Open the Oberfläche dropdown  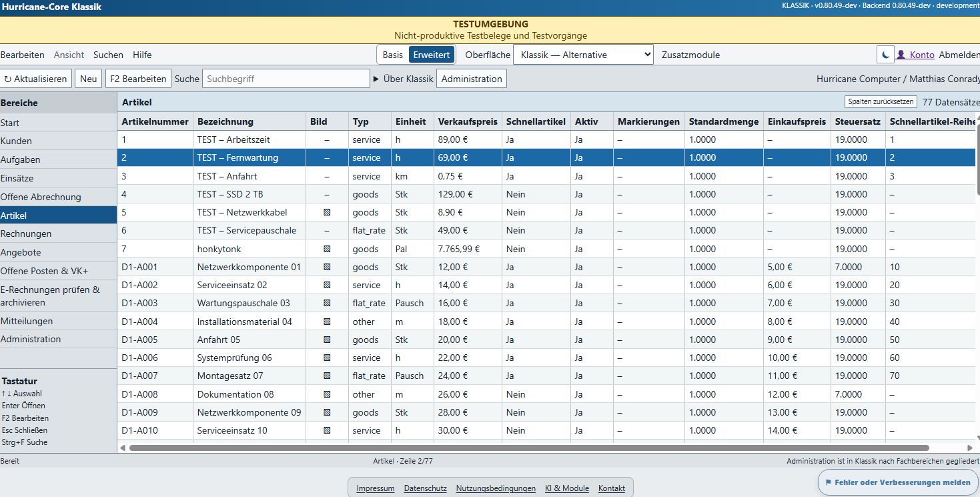coord(583,55)
